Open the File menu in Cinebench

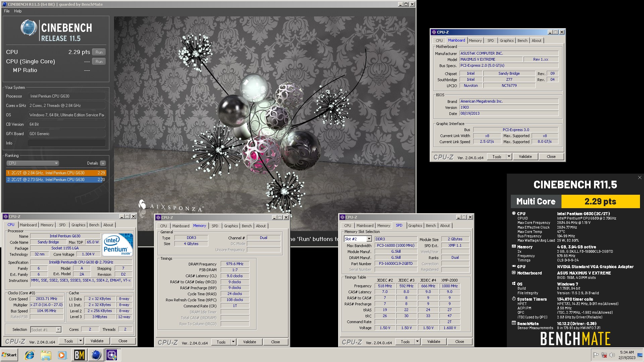point(7,11)
